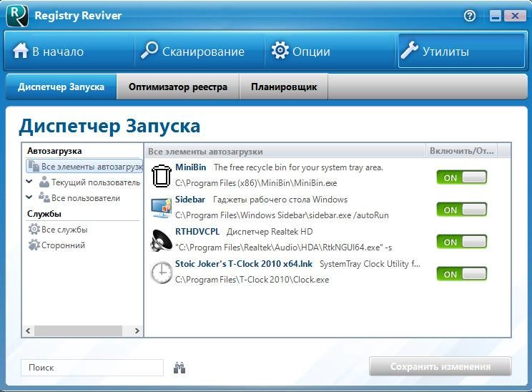Click the home icon beside В начало

click(x=20, y=51)
